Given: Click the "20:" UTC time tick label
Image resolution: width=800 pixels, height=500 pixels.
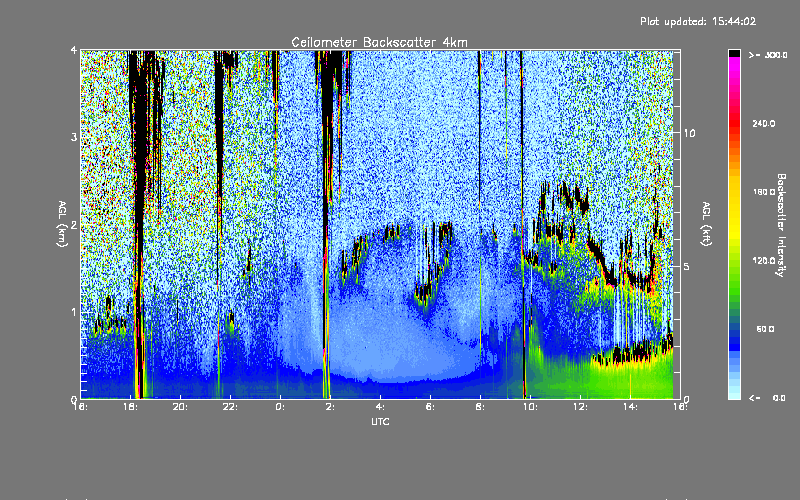Looking at the screenshot, I should pos(181,407).
